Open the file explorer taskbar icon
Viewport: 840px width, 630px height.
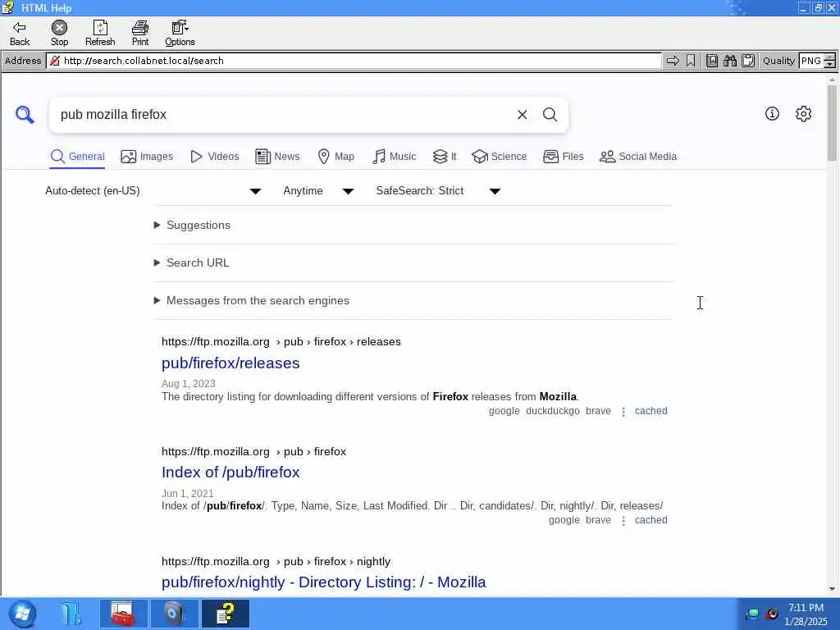(x=71, y=614)
